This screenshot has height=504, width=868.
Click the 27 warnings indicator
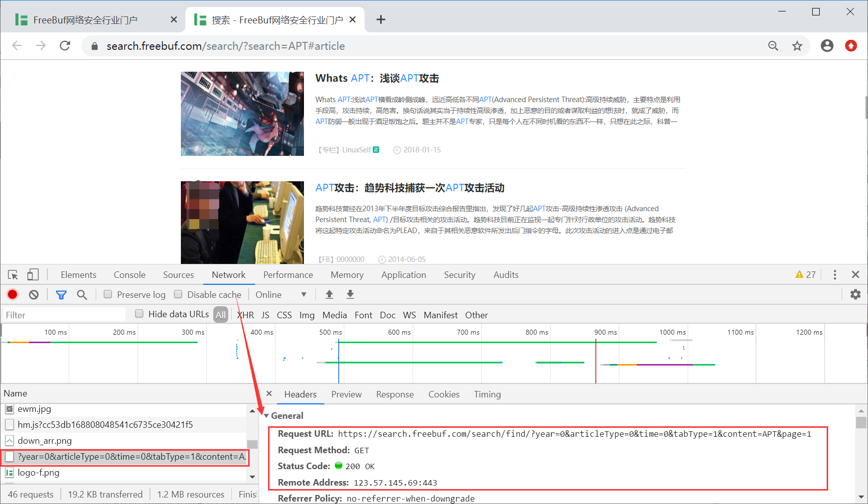pyautogui.click(x=806, y=274)
